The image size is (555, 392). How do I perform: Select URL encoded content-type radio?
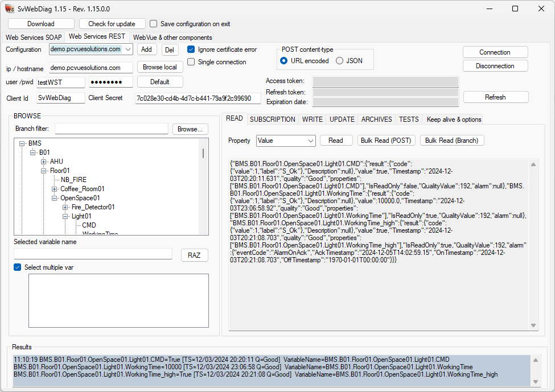click(283, 61)
